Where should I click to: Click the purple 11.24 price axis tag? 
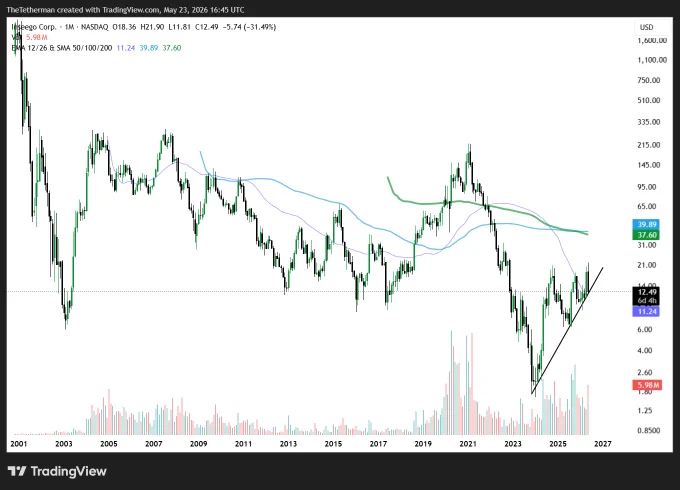click(647, 311)
